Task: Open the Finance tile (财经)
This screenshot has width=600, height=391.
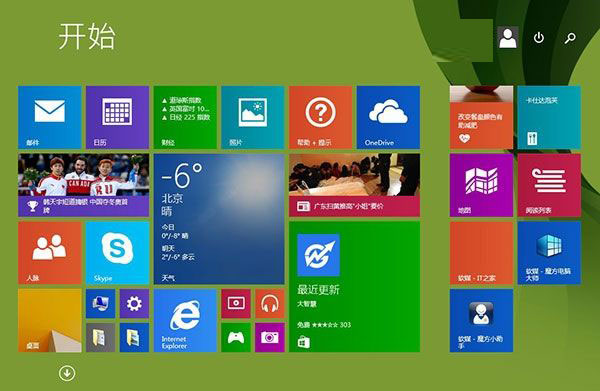Action: (185, 117)
